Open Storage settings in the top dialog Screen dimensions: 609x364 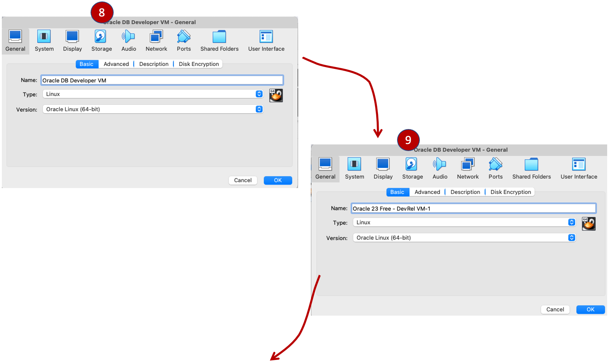(x=101, y=40)
